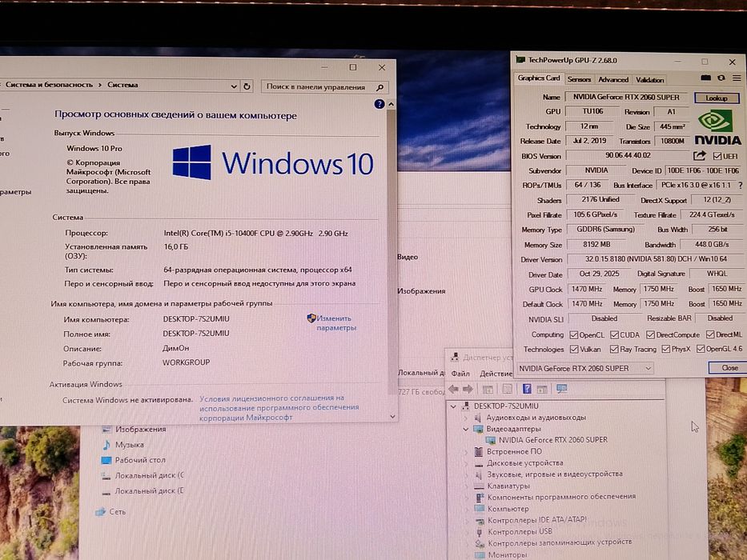747x560 pixels.
Task: Switch to the Sensors tab in GPU-Z
Action: pos(580,79)
